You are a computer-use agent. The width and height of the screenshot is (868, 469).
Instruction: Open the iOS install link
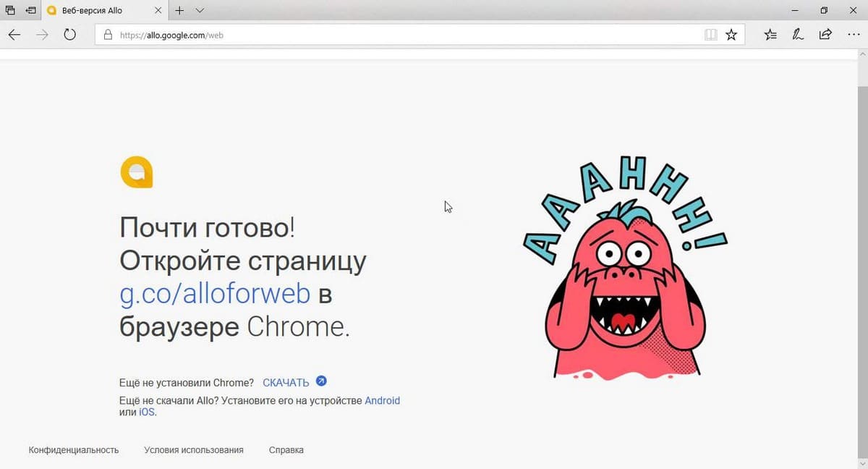click(147, 412)
